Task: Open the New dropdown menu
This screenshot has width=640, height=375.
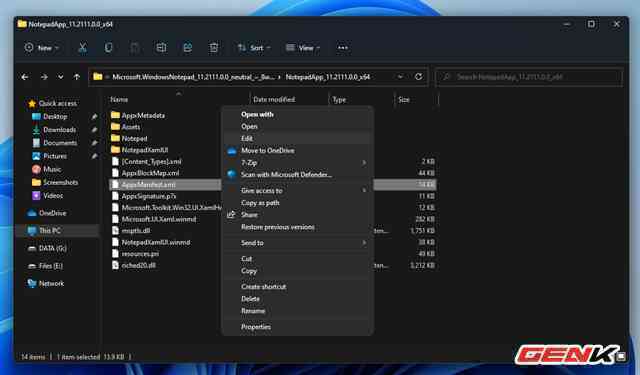Action: coord(41,48)
